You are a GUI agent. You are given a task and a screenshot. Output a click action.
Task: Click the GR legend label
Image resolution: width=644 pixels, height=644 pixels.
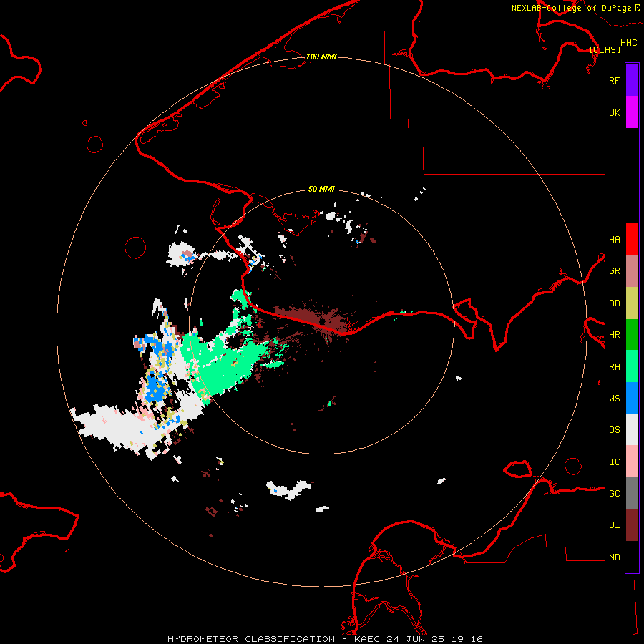[614, 271]
